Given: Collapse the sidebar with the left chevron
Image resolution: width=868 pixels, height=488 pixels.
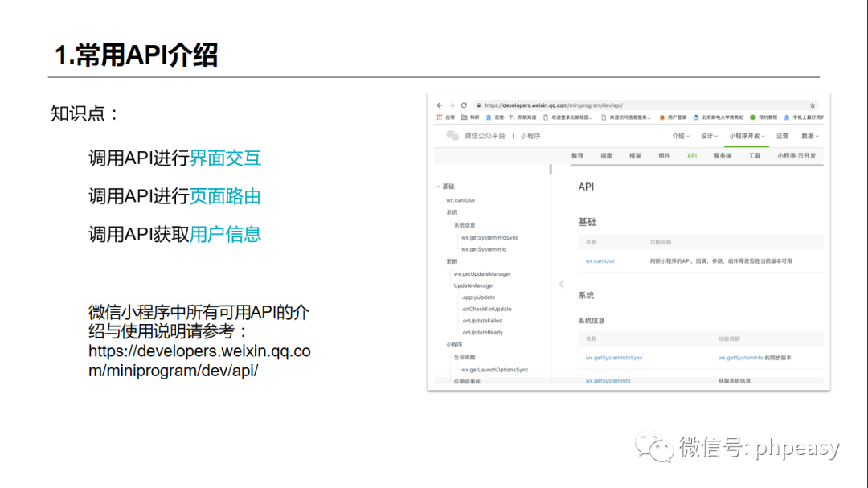Looking at the screenshot, I should tap(561, 284).
